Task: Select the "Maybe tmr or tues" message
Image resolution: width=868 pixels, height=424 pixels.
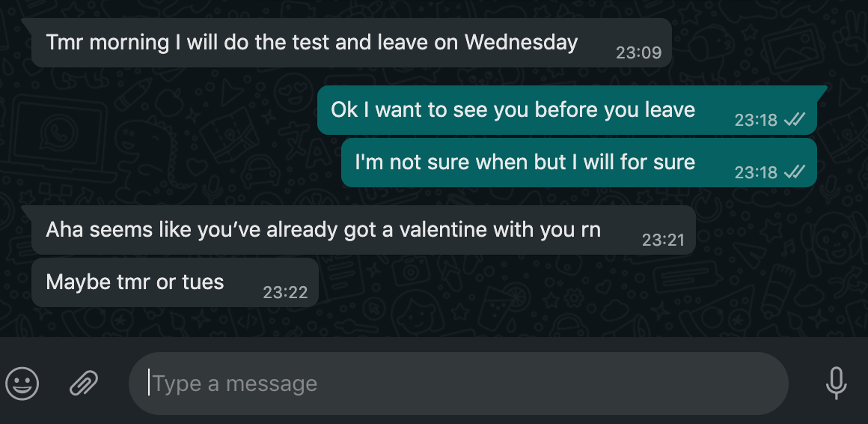Action: [175, 282]
